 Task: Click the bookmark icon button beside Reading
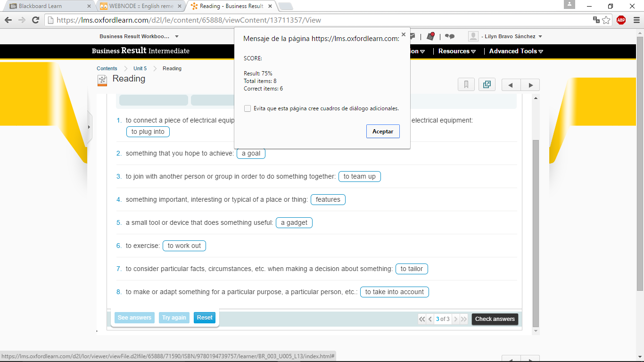tap(466, 85)
